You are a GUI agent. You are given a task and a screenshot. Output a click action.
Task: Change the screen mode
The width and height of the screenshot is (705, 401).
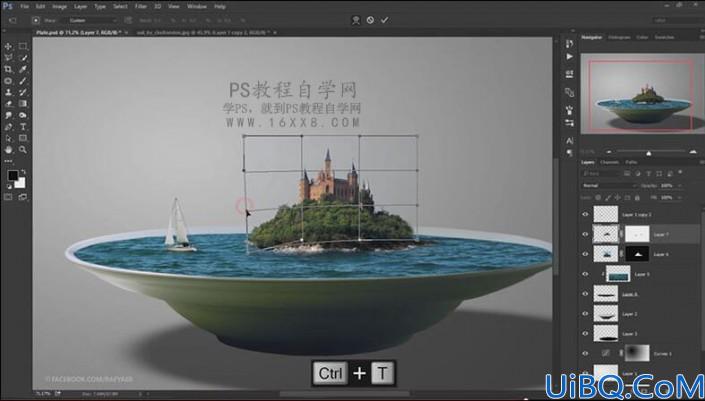coord(23,197)
